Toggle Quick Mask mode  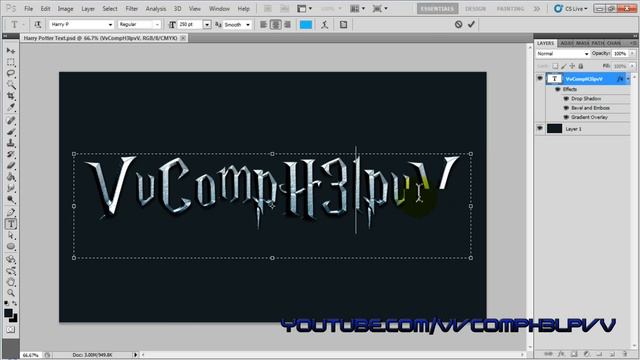pyautogui.click(x=11, y=330)
